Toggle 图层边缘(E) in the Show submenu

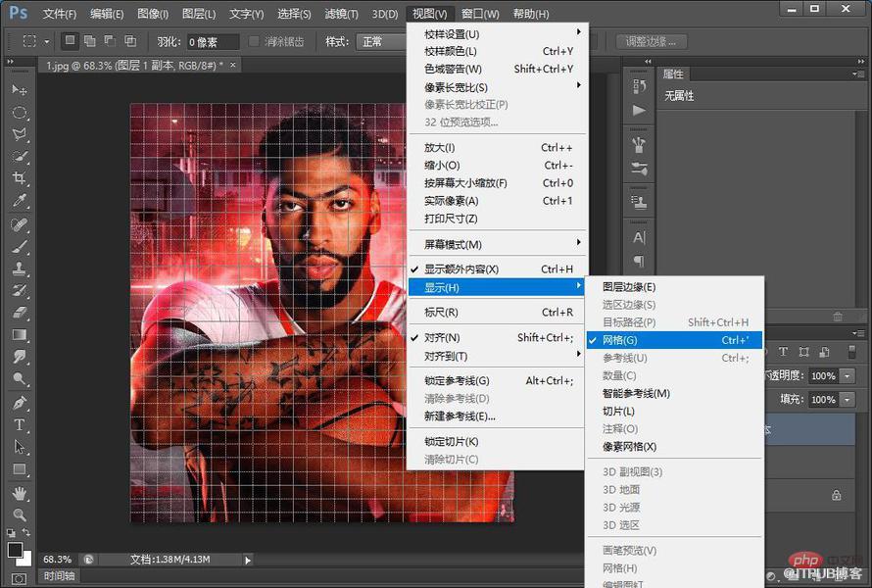(675, 287)
